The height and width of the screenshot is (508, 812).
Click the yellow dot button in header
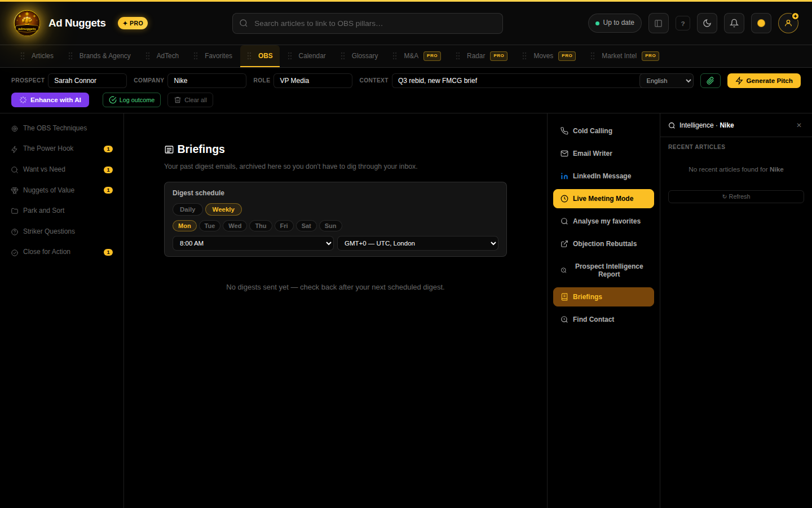761,23
